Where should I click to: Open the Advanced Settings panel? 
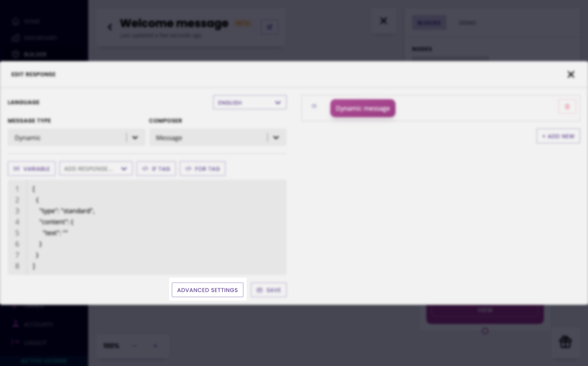click(207, 290)
